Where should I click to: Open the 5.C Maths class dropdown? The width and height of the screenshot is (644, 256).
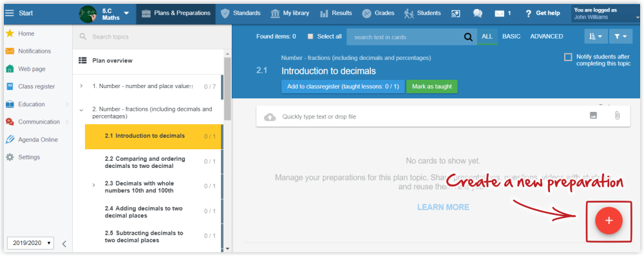[x=104, y=13]
